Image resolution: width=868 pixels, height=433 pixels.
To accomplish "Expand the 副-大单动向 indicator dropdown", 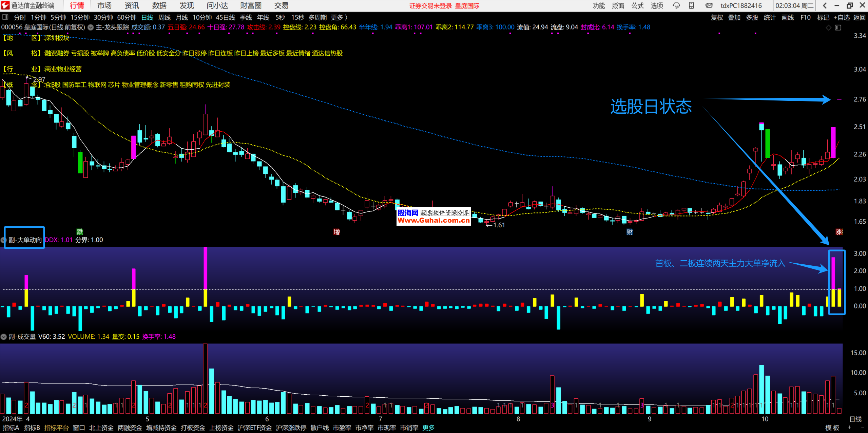I will (x=4, y=240).
